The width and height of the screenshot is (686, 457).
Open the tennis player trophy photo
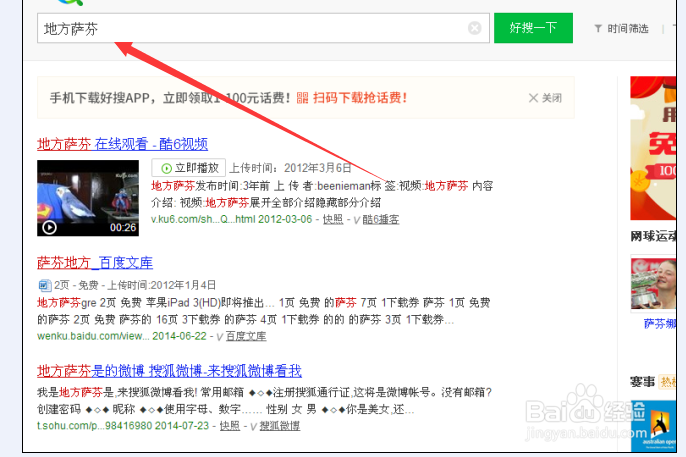[654, 284]
